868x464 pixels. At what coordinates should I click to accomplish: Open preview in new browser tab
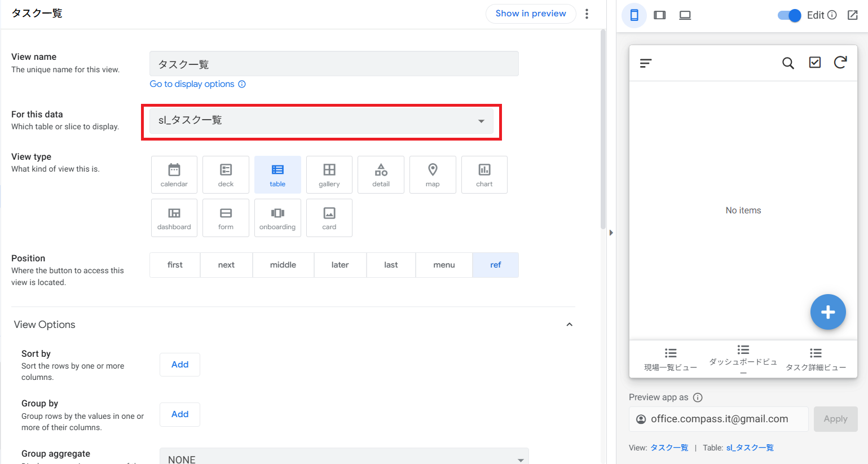852,15
